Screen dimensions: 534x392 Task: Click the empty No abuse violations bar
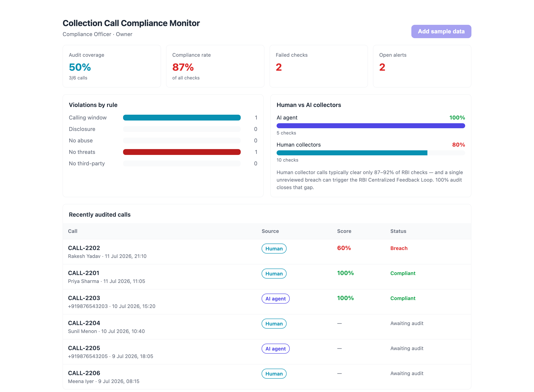[x=181, y=141]
